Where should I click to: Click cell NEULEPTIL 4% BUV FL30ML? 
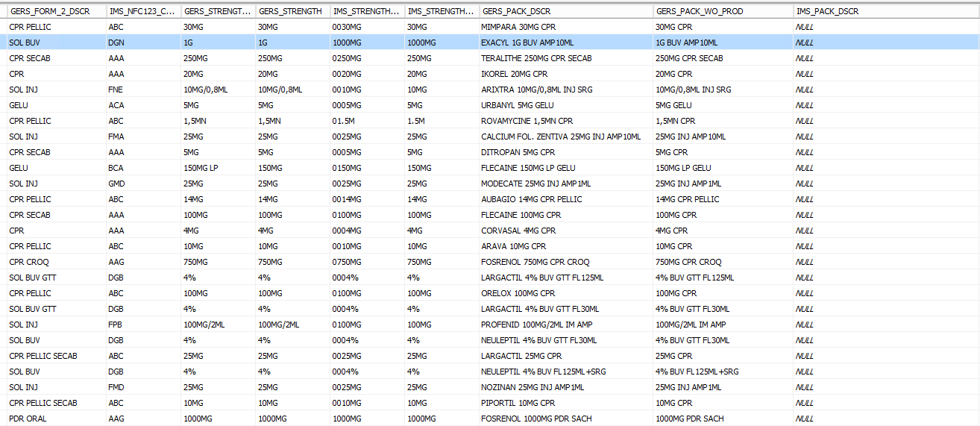coord(566,340)
